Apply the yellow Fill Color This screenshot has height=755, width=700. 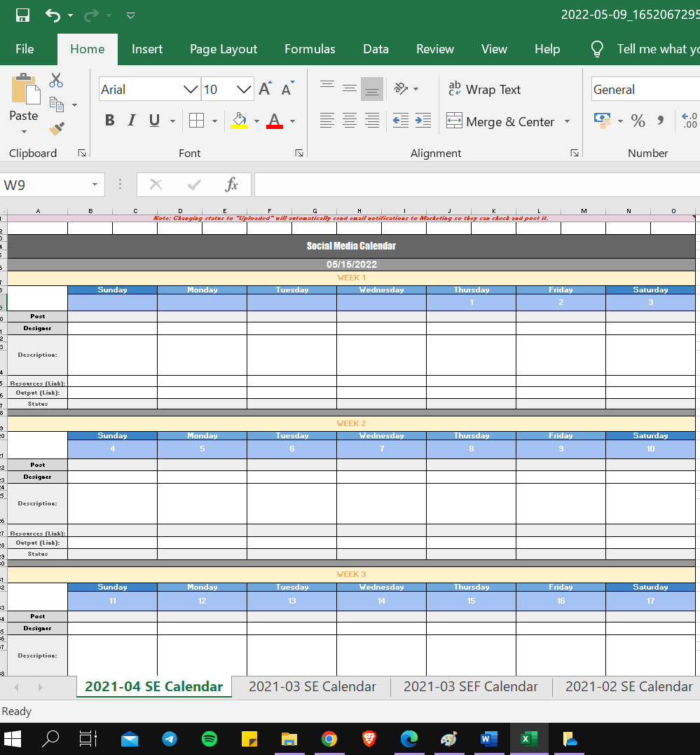click(240, 121)
